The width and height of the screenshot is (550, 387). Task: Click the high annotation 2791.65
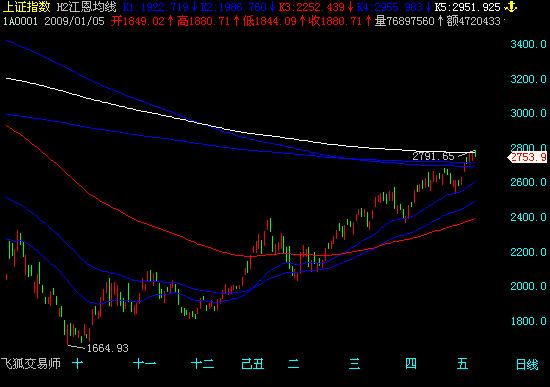(433, 156)
